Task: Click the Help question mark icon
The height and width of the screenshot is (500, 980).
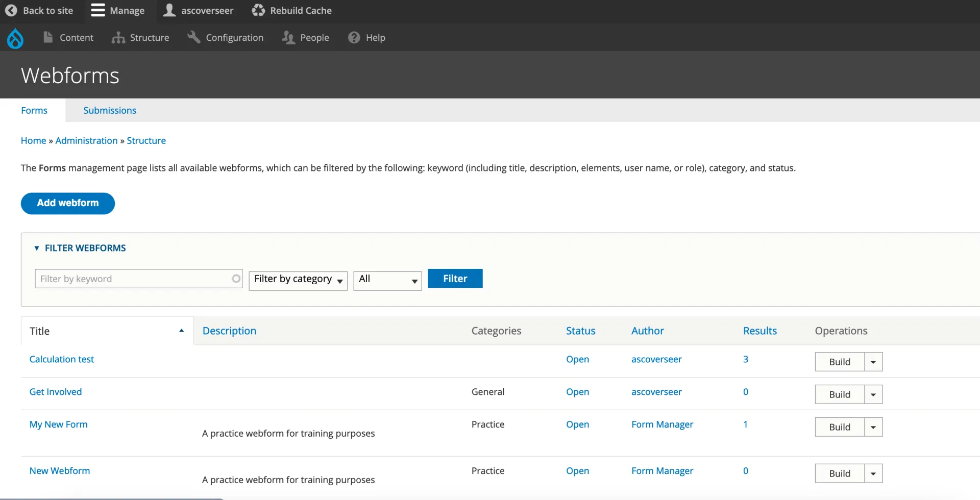Action: 354,37
